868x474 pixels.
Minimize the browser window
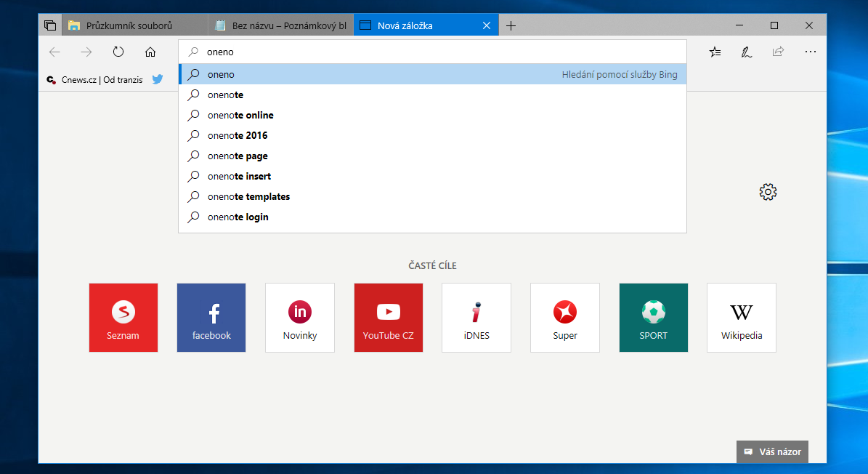click(x=739, y=25)
